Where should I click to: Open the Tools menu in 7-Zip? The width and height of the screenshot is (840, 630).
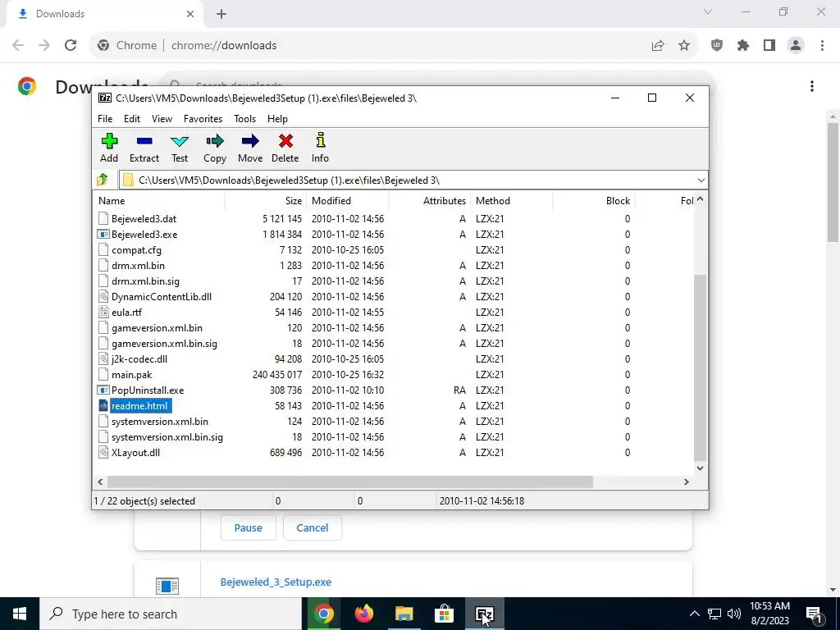click(x=244, y=119)
